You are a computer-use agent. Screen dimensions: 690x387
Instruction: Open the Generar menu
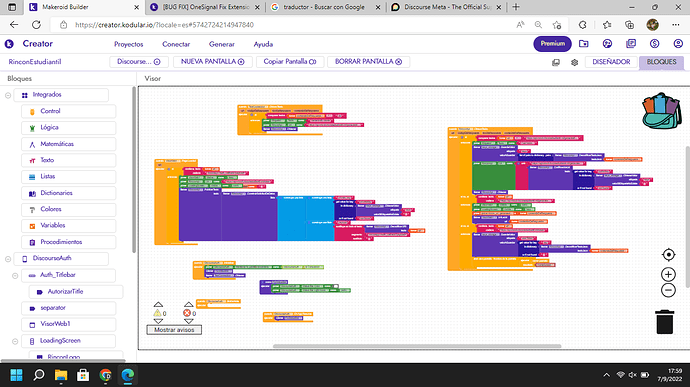click(x=222, y=44)
